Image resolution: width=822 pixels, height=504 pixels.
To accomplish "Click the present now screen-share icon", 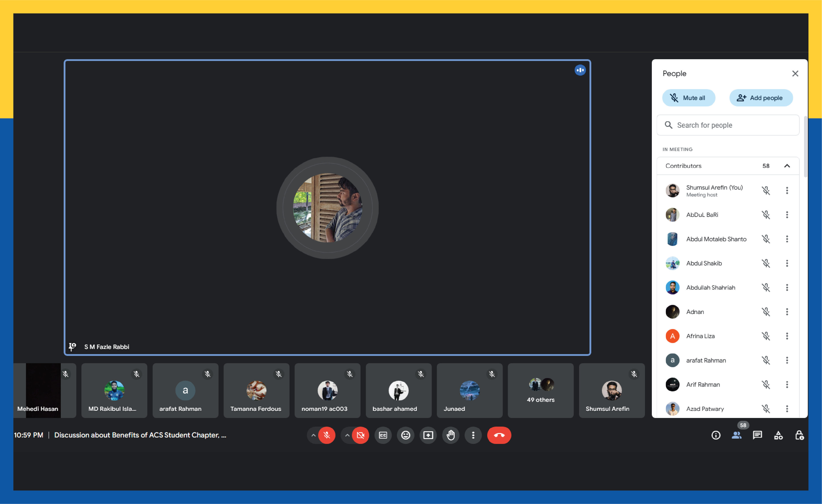I will tap(428, 435).
